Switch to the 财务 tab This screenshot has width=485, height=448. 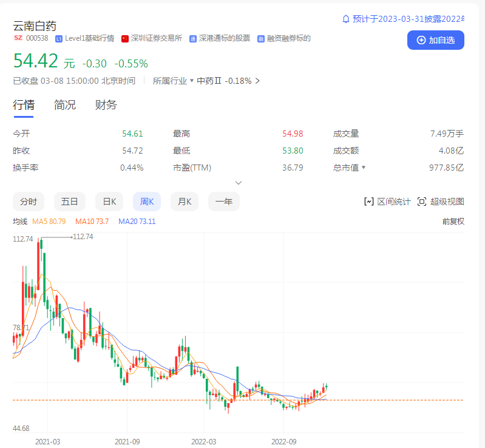[x=106, y=105]
